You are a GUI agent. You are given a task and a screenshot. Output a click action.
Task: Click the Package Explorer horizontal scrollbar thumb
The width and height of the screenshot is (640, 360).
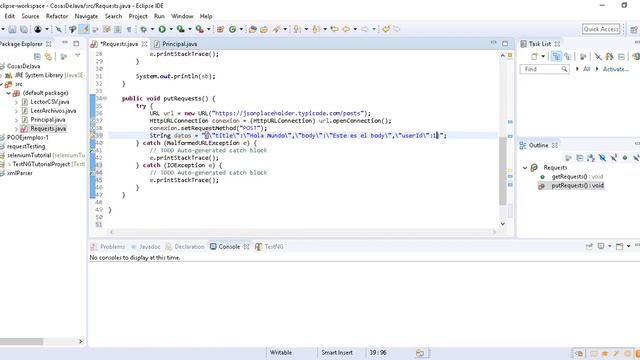point(21,341)
